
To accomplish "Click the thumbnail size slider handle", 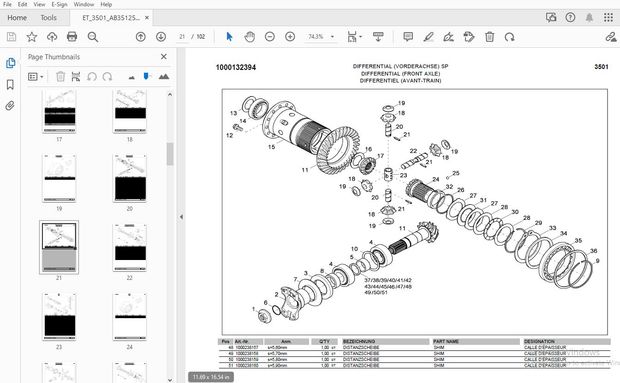I will coord(146,76).
